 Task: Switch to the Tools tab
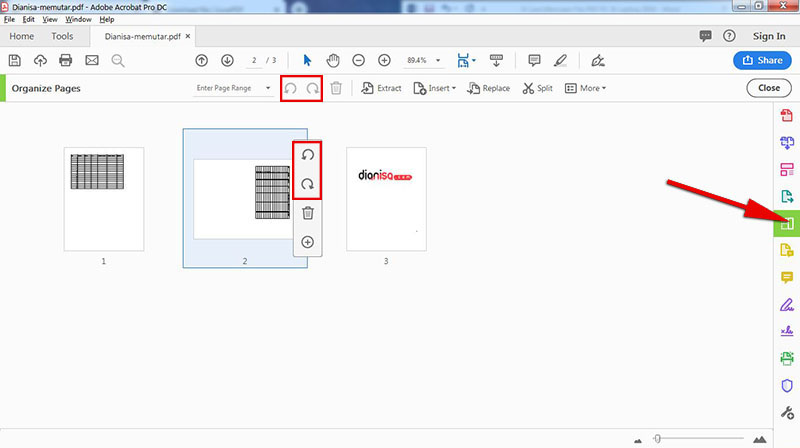(x=62, y=36)
